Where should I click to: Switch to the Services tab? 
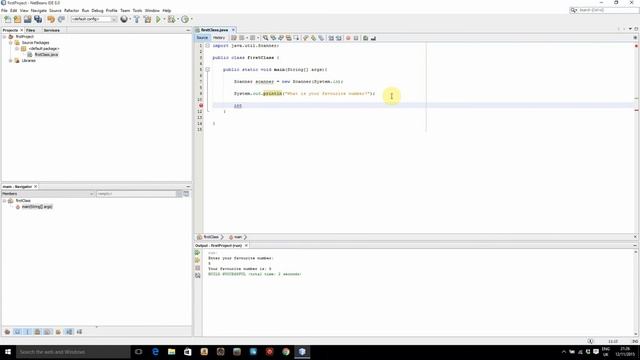(x=51, y=30)
